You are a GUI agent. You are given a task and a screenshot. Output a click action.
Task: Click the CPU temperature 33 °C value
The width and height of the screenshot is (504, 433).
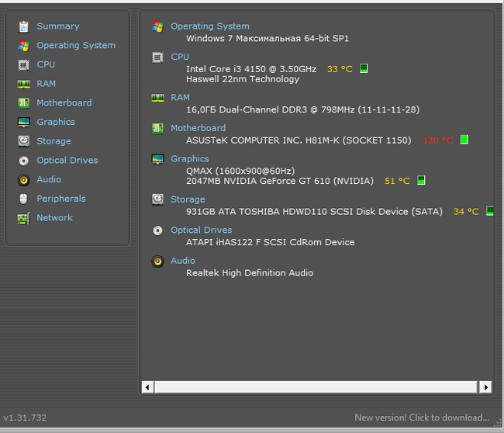tap(340, 69)
